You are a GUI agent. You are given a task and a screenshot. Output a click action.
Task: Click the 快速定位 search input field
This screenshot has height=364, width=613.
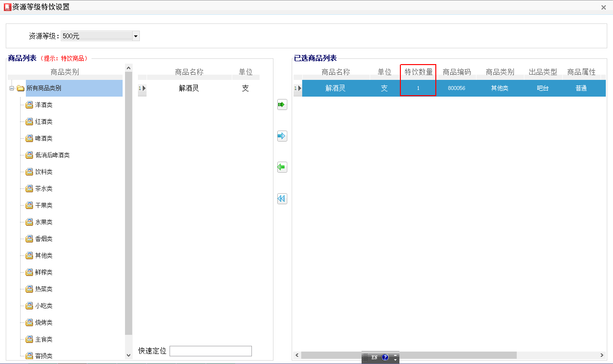[211, 351]
